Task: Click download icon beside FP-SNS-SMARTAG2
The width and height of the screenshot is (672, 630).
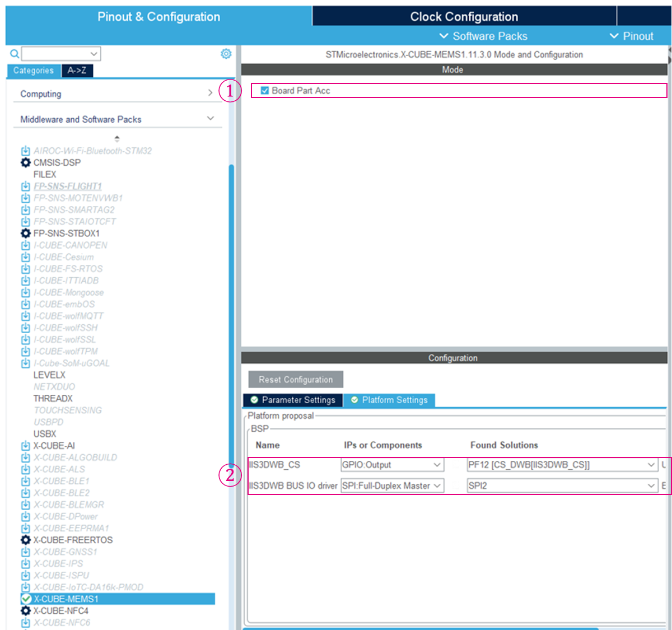Action: 25,209
